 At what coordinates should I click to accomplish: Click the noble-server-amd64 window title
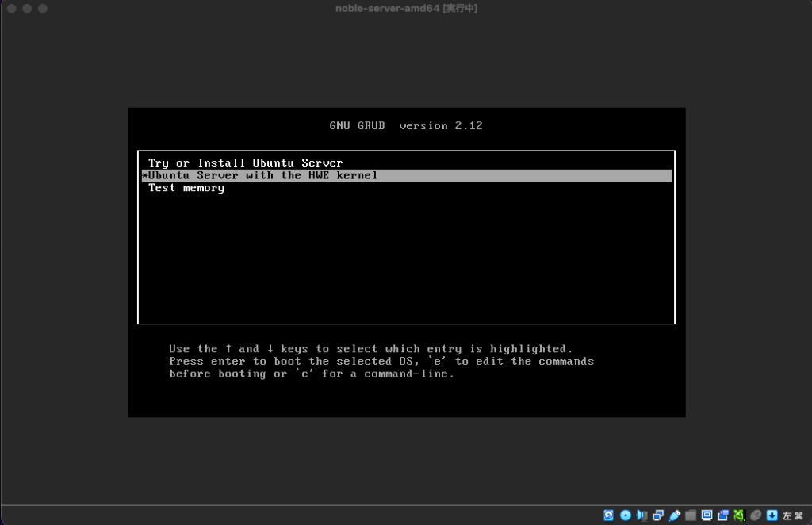(x=407, y=8)
